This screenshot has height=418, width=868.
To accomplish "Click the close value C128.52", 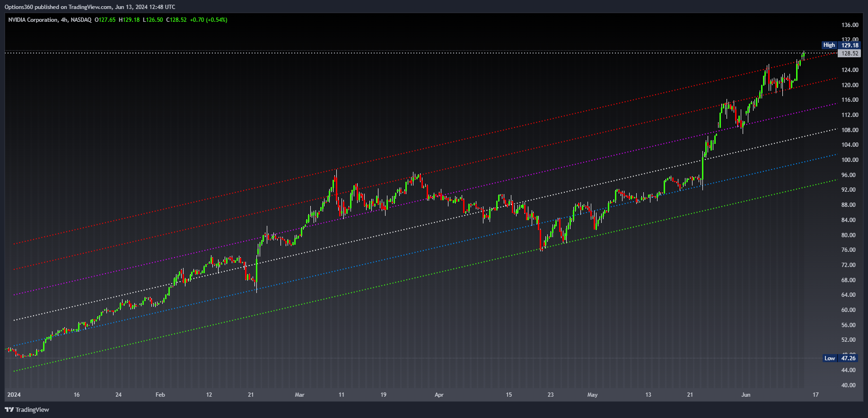I will [x=176, y=20].
